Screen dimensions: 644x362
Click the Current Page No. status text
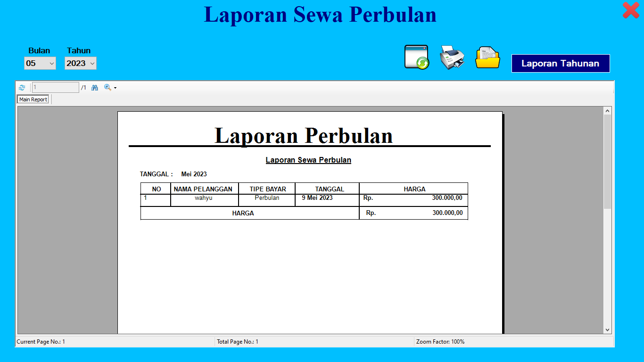[x=41, y=342]
